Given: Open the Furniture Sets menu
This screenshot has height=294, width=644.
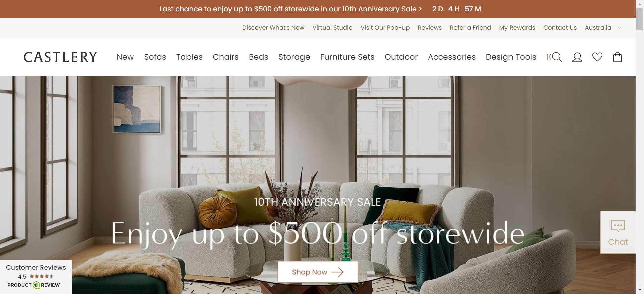Looking at the screenshot, I should pos(347,57).
